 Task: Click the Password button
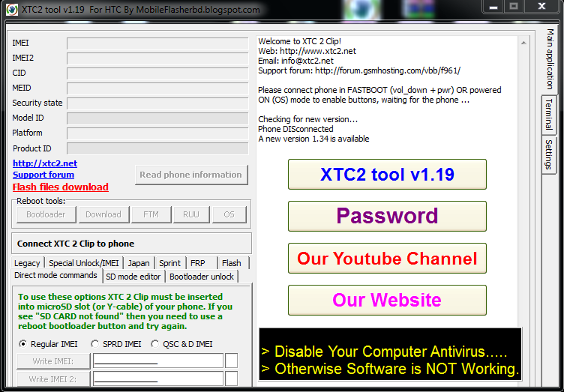387,216
